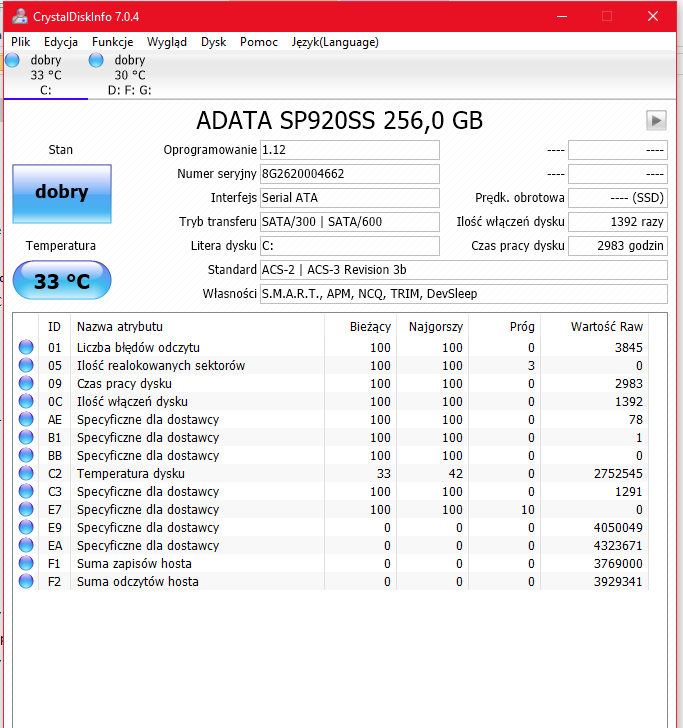
Task: Click status circle for attribute 01
Action: tap(26, 347)
